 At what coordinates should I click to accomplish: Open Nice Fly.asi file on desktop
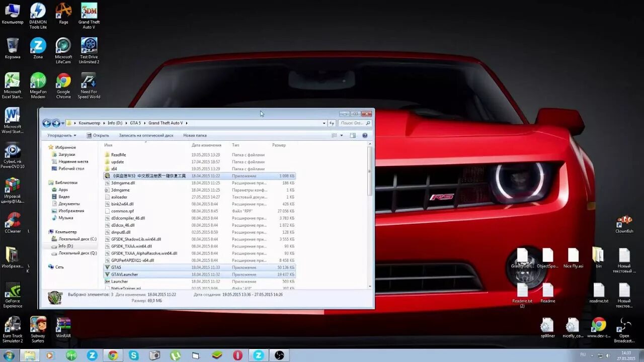573,258
